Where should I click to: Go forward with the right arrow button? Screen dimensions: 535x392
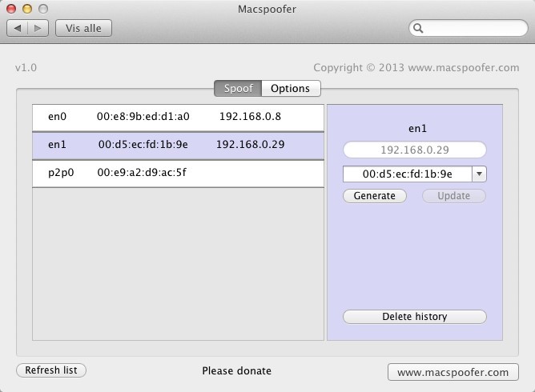coord(38,28)
